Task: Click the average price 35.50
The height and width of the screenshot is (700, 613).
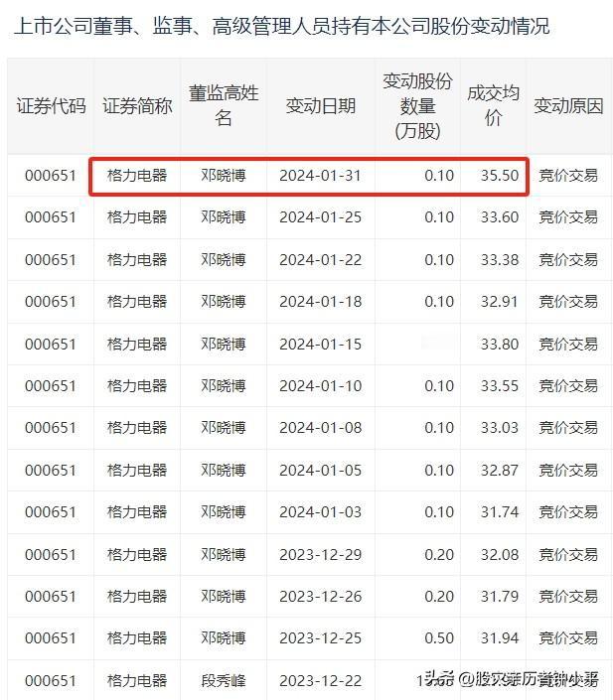Action: tap(500, 176)
